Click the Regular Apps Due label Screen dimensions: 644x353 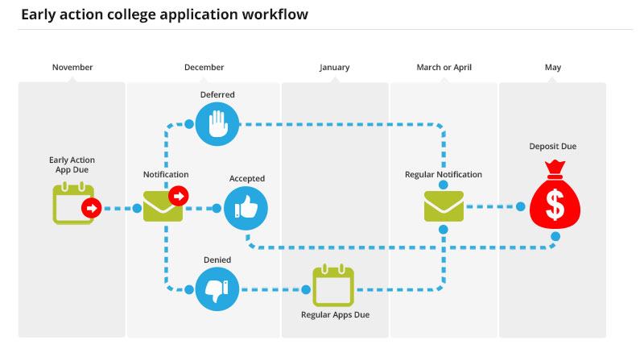pos(335,315)
